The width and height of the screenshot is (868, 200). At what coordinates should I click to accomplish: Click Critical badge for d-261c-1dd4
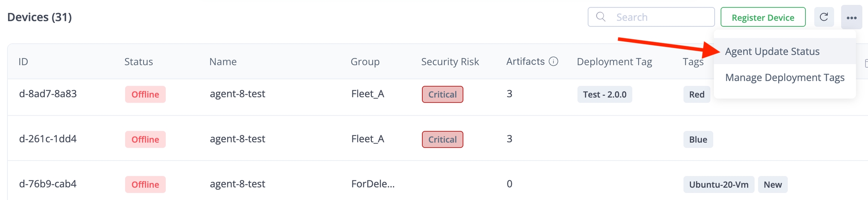pyautogui.click(x=442, y=139)
